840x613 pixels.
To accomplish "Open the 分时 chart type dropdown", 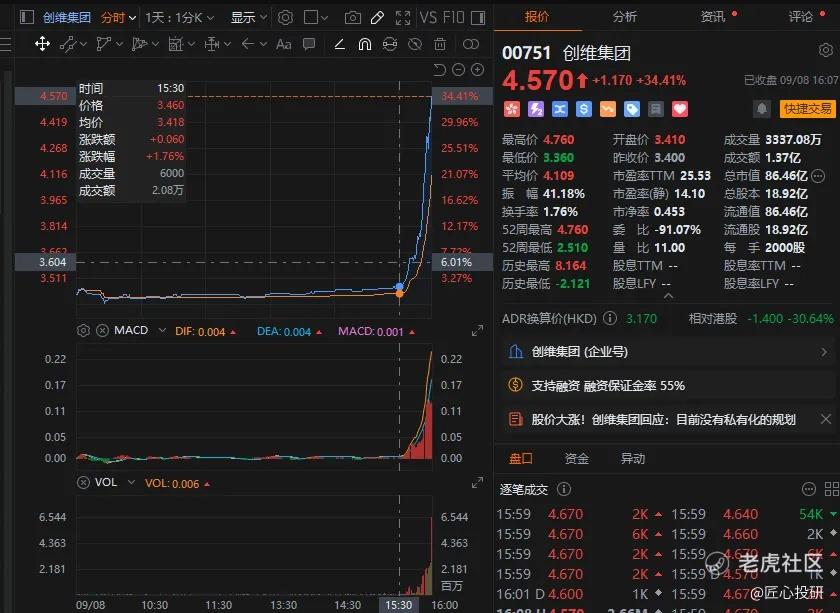I will point(118,18).
